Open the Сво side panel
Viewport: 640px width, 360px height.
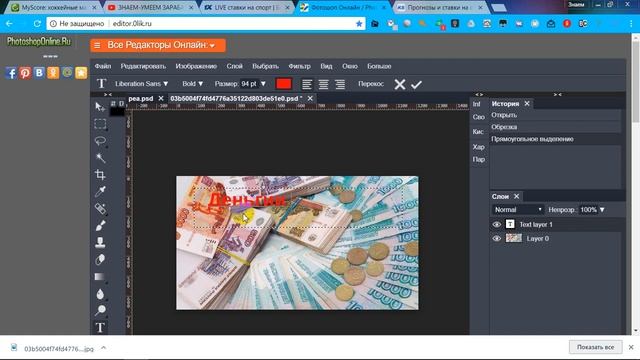pyautogui.click(x=478, y=117)
